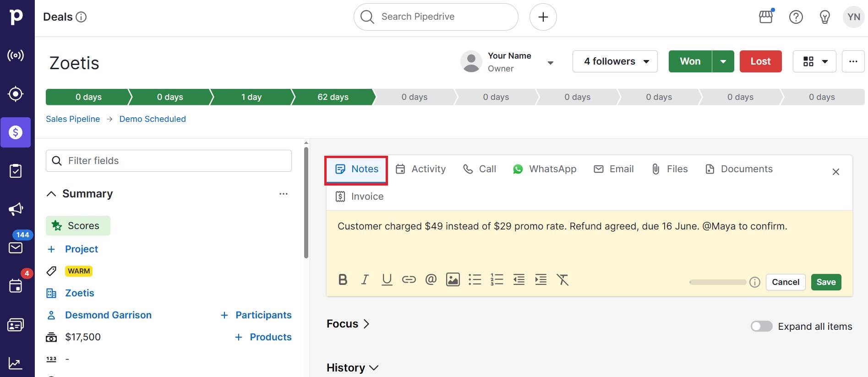868x377 pixels.
Task: Insert an image into the note
Action: coord(453,279)
